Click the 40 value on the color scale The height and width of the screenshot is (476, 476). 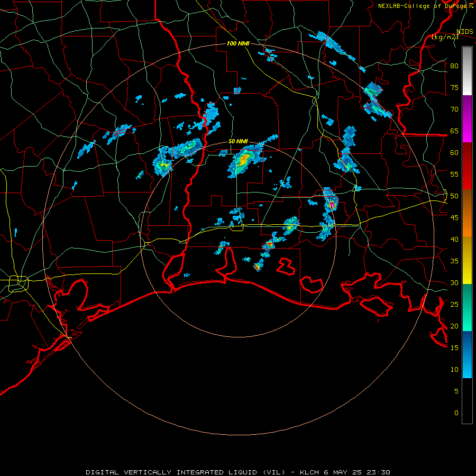(x=454, y=239)
